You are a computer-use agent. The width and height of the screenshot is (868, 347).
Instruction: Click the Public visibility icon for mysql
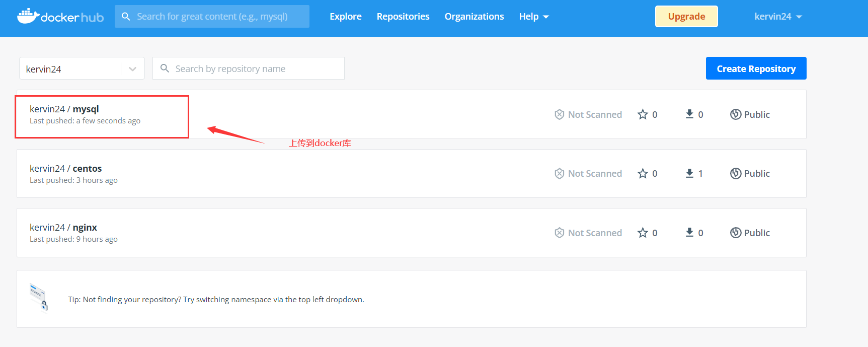tap(736, 114)
